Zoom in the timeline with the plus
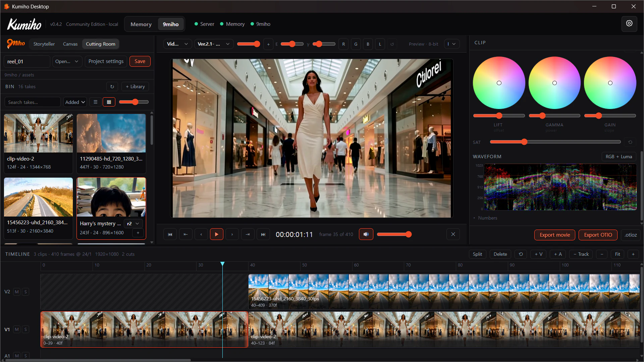644x362 pixels. coord(633,254)
